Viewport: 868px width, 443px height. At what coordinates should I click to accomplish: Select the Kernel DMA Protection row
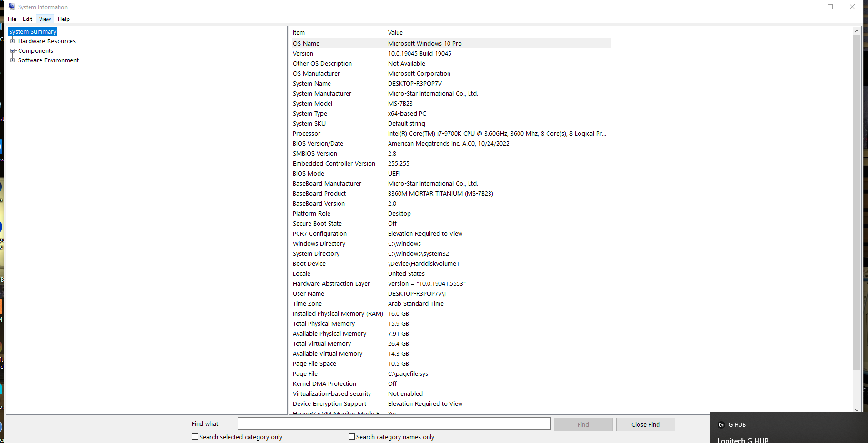point(450,383)
